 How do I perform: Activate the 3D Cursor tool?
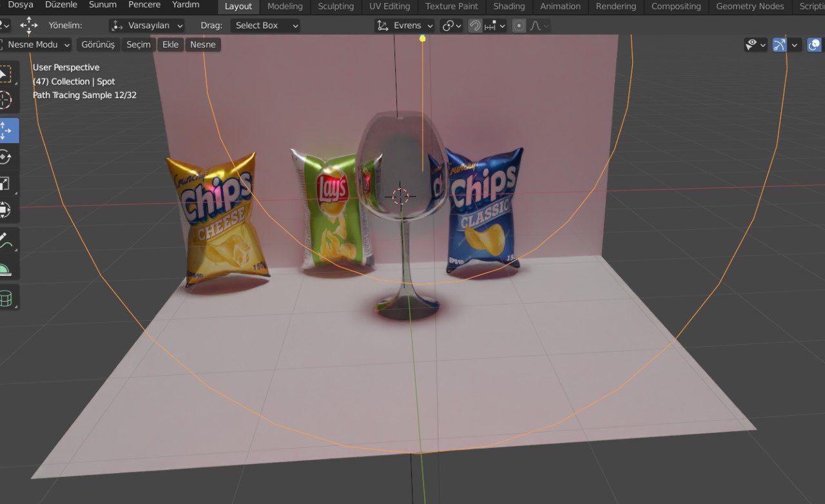(x=5, y=100)
